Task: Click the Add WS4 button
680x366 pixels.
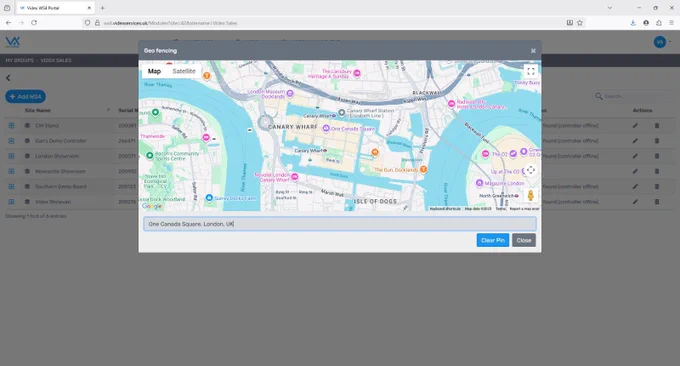Action: click(x=26, y=96)
